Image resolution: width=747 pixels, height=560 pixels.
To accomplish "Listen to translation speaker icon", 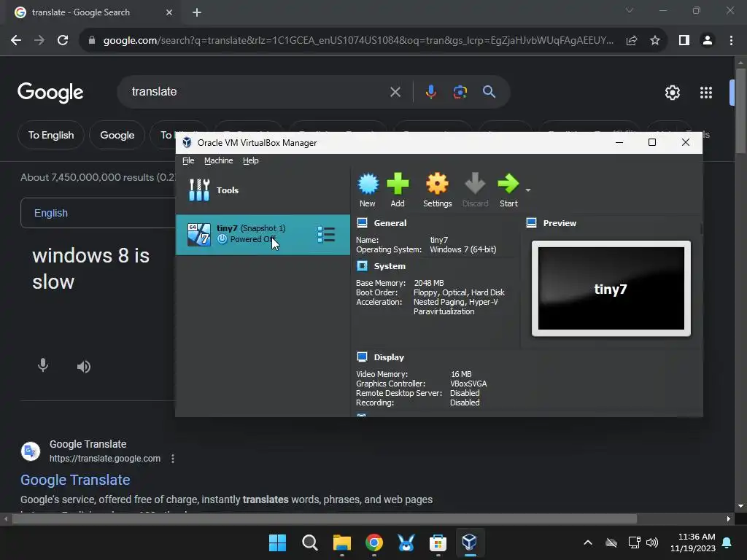I will (83, 366).
